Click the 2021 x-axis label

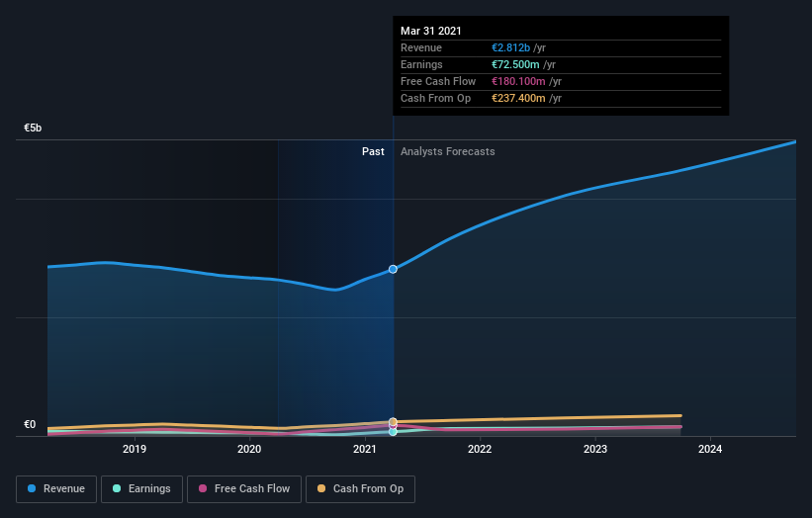(x=365, y=449)
